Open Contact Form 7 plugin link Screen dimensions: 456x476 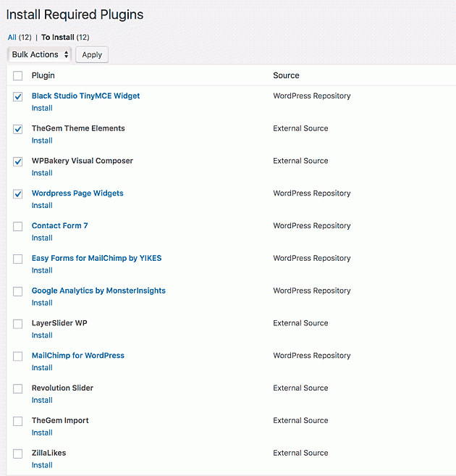point(60,225)
